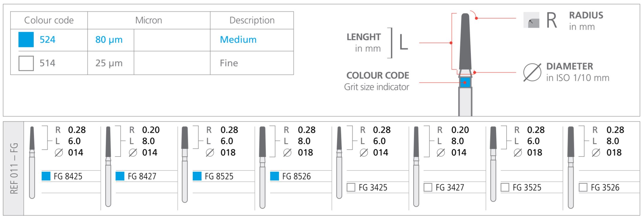
Task: Click the Colour code column header
Action: point(49,20)
